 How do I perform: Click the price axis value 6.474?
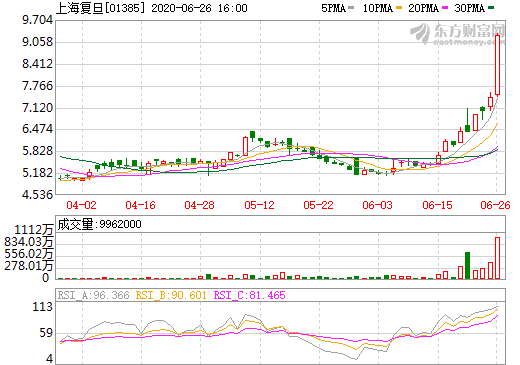[38, 129]
